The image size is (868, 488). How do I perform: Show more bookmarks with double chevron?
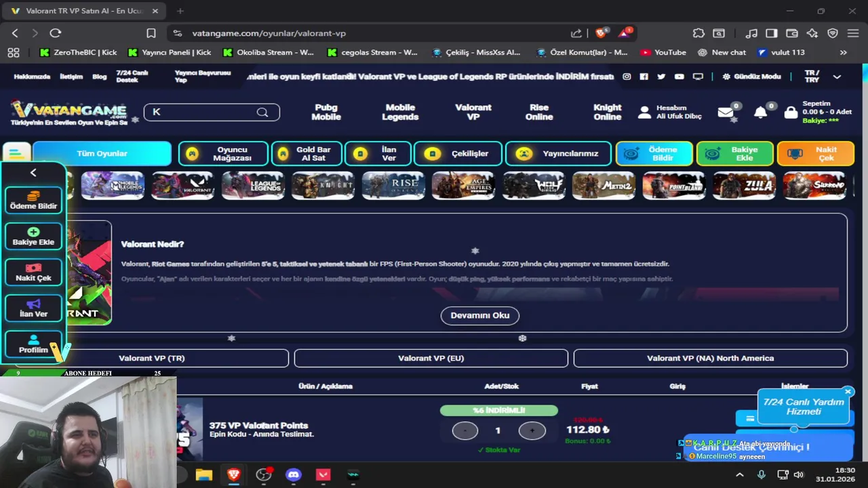(843, 52)
